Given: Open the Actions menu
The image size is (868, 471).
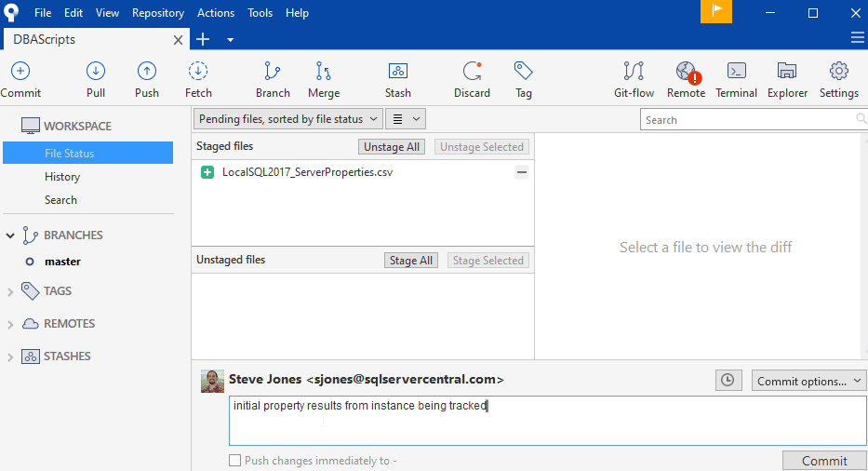Looking at the screenshot, I should pos(216,13).
